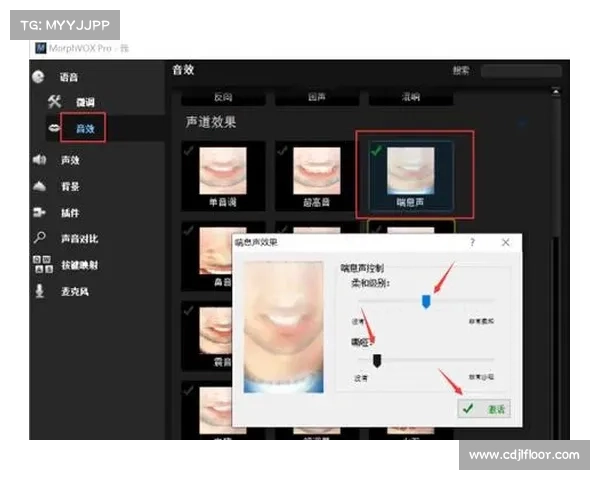Click the help question mark in dialog

click(x=472, y=243)
